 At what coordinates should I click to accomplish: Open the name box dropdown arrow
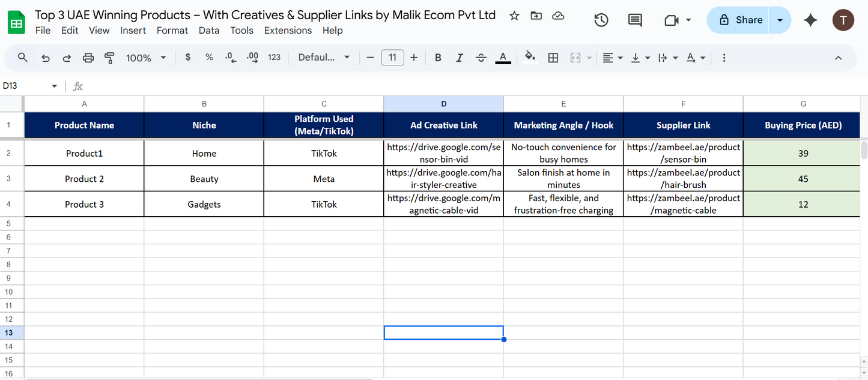tap(55, 86)
